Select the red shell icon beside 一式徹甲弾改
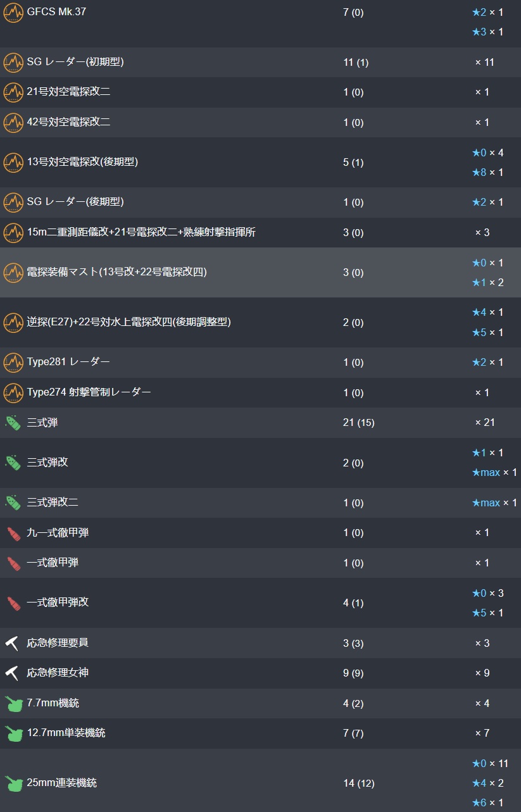 13,603
